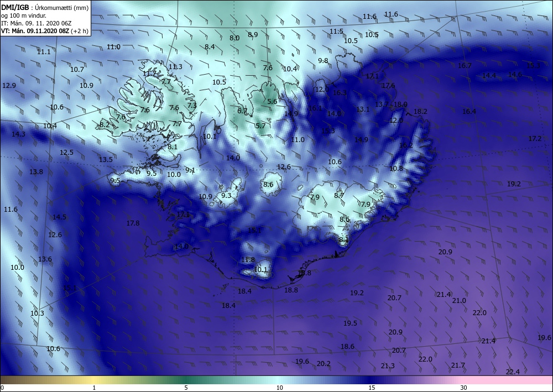Select the "VT: Mán. 09.11.2020 08Z (+2 h)" line
Viewport: 553px width, 392px height.
click(x=45, y=31)
